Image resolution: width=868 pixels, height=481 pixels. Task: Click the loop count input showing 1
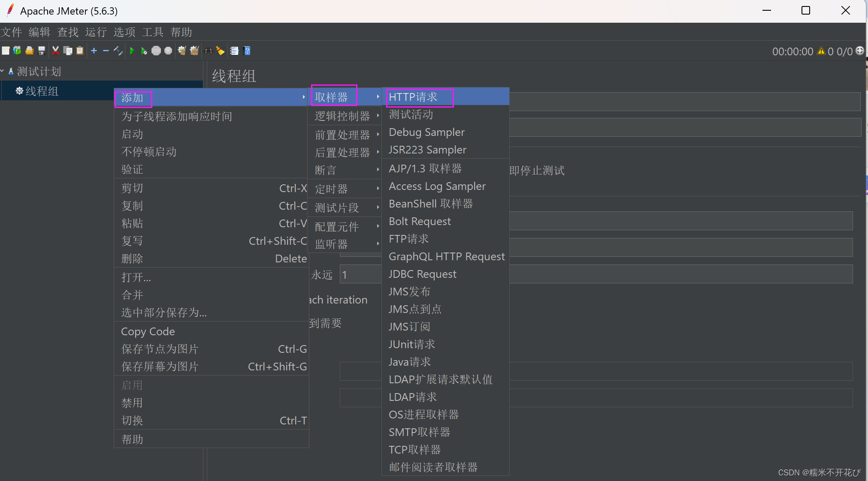pos(360,274)
